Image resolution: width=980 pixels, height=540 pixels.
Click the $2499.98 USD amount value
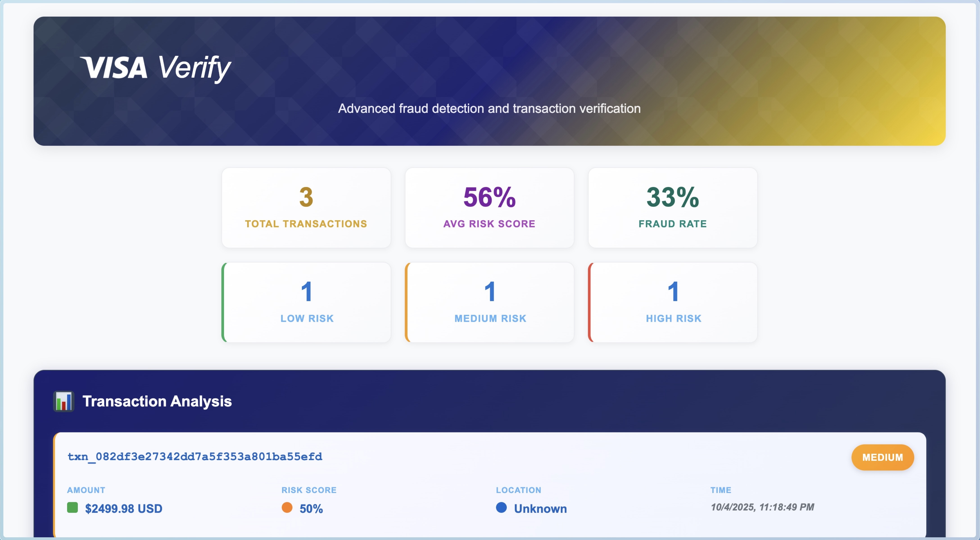[x=124, y=509]
